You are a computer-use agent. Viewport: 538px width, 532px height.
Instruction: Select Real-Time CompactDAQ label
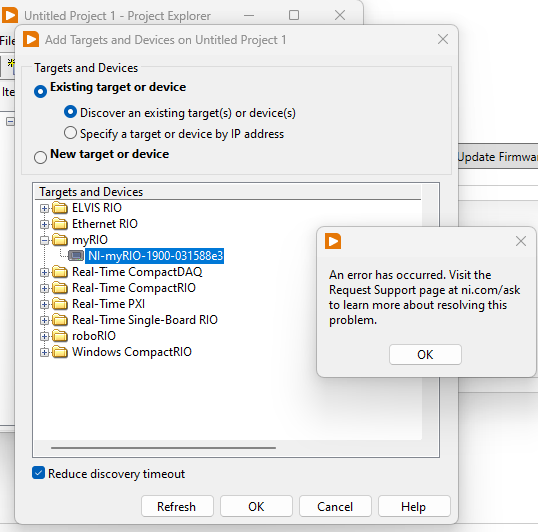pyautogui.click(x=137, y=272)
